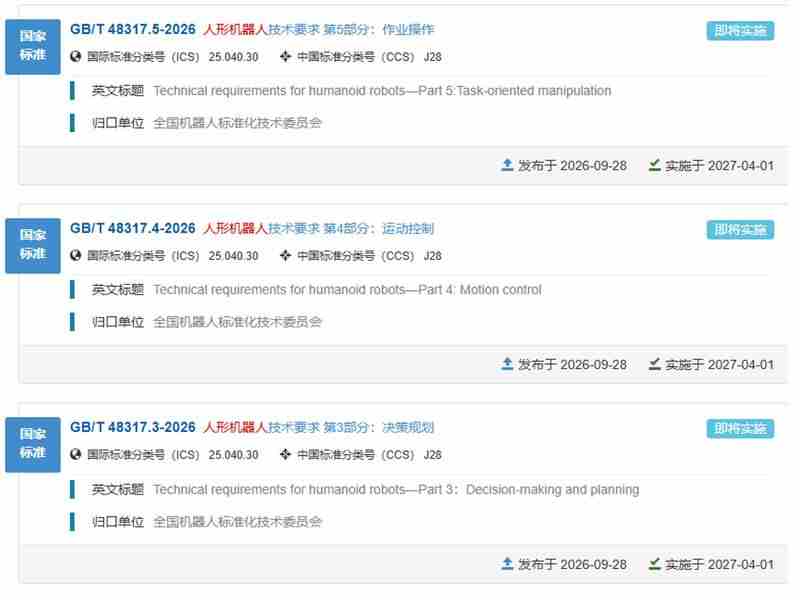Click implementation check icon in 48317.5 card
This screenshot has width=800, height=600.
655,165
